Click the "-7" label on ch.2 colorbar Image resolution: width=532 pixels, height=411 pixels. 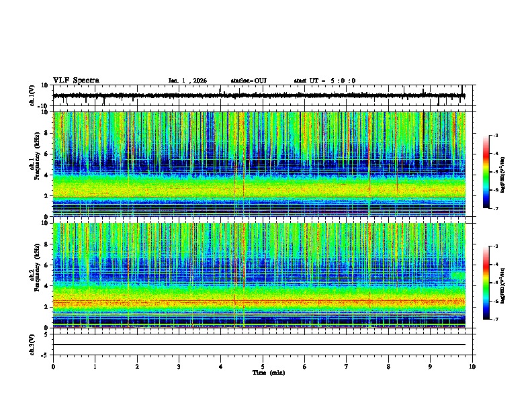(495, 319)
